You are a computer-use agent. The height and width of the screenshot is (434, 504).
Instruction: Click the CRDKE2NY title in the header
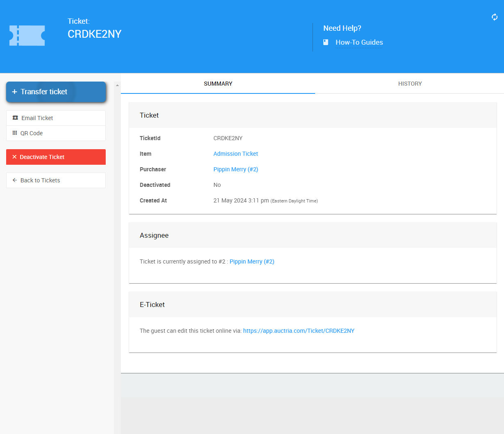coord(94,34)
